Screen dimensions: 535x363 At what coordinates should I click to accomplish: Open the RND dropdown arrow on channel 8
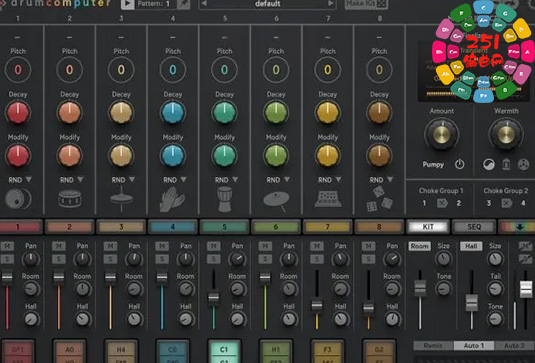coord(390,179)
